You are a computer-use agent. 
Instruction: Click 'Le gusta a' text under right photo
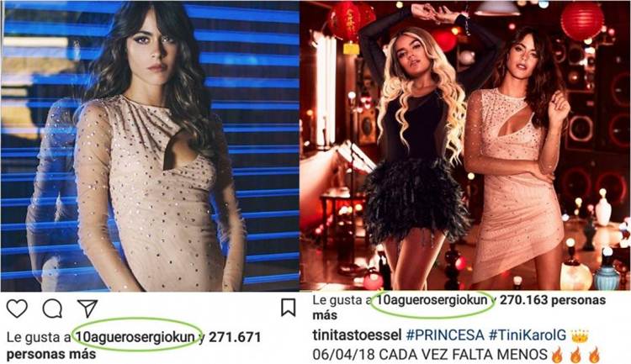click(342, 300)
